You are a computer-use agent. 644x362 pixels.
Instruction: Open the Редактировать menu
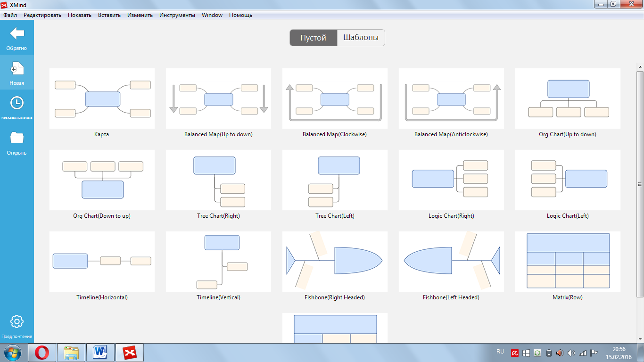42,15
